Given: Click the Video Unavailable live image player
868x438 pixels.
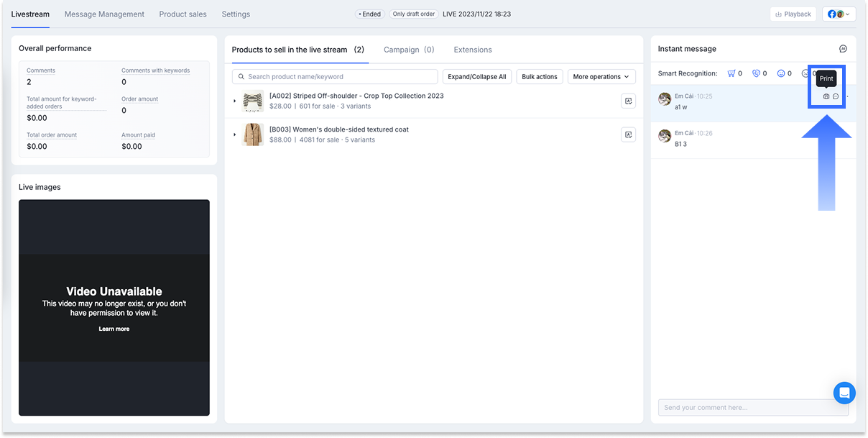Looking at the screenshot, I should tap(114, 308).
